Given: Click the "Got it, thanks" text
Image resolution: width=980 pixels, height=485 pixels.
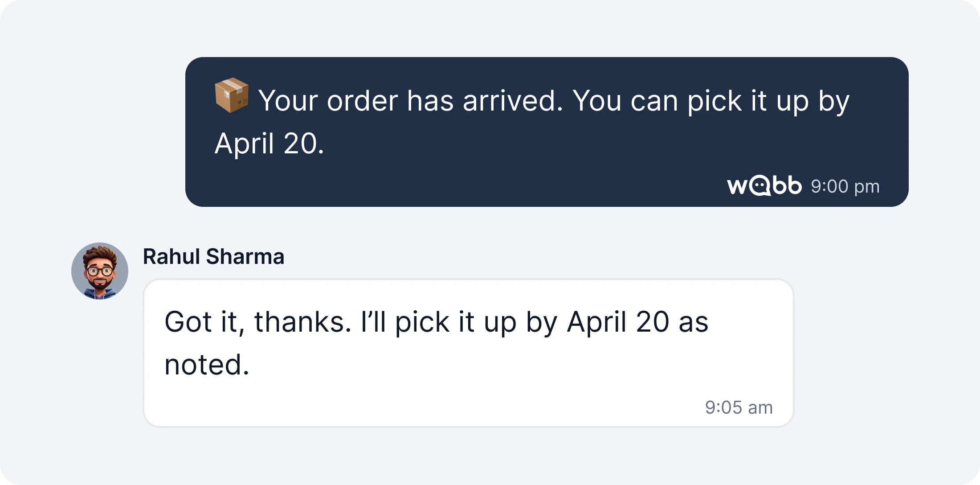Looking at the screenshot, I should point(257,322).
